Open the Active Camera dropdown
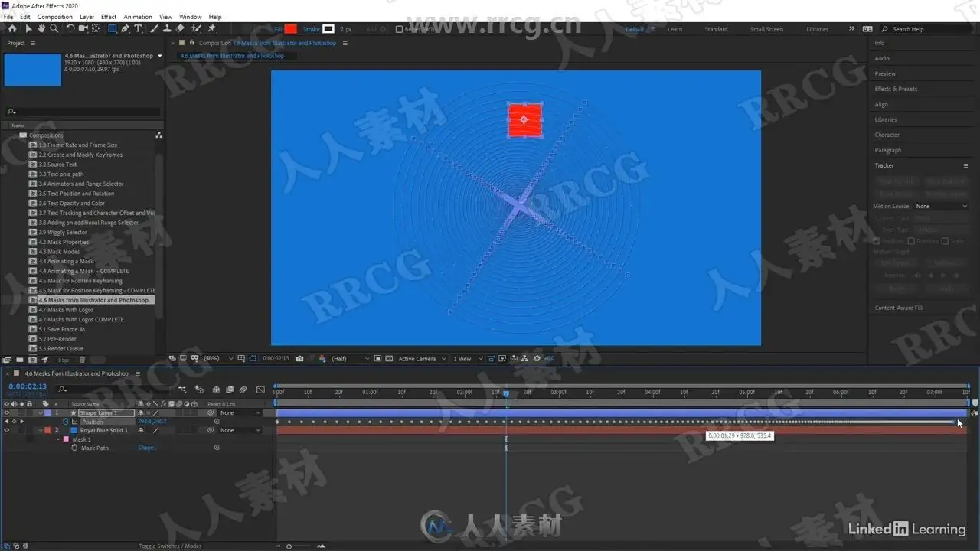Screen dimensions: 980x551 click(x=422, y=358)
